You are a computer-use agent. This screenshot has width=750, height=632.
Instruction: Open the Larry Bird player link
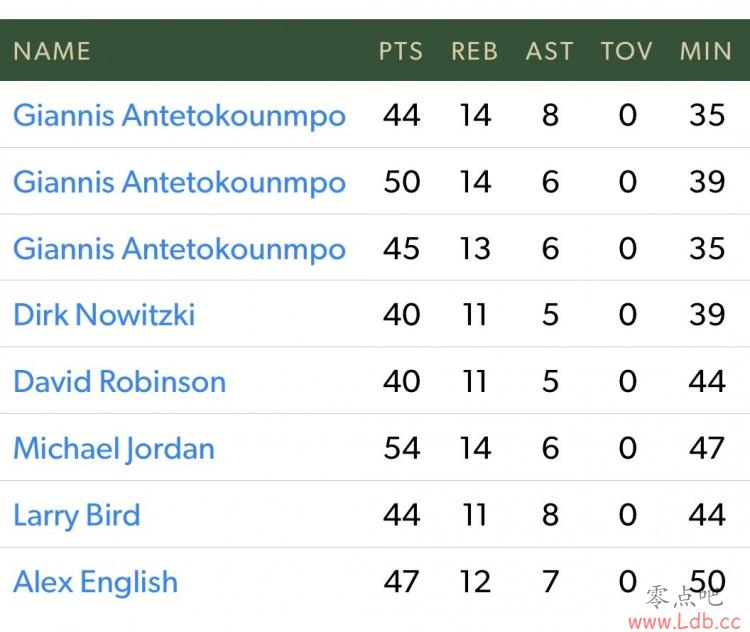point(77,516)
